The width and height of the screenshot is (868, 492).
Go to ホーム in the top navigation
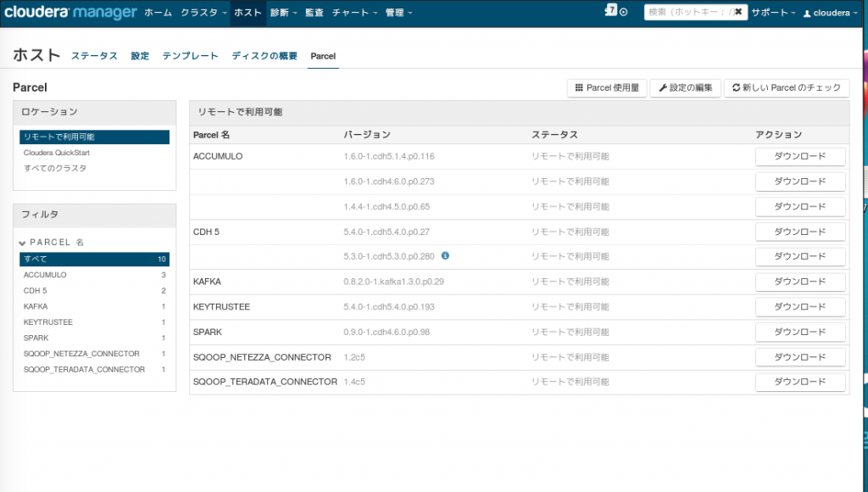[159, 13]
